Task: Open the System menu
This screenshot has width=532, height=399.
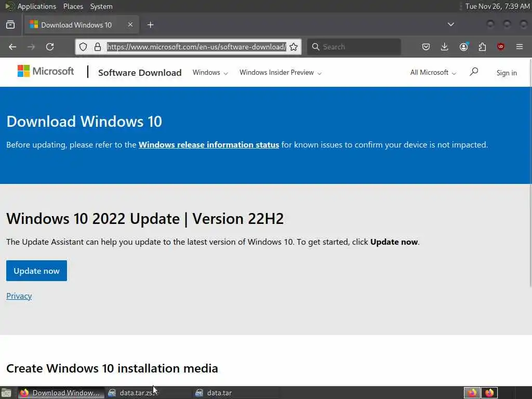Action: pyautogui.click(x=101, y=6)
